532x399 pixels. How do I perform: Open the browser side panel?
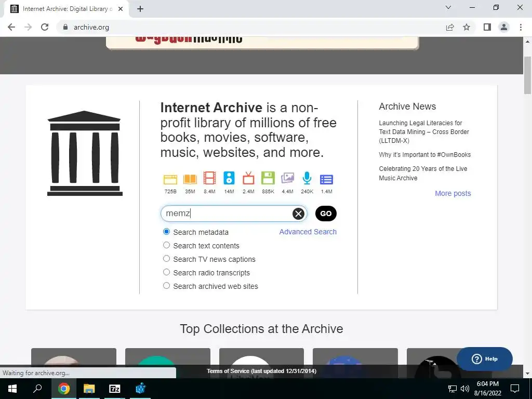[487, 27]
